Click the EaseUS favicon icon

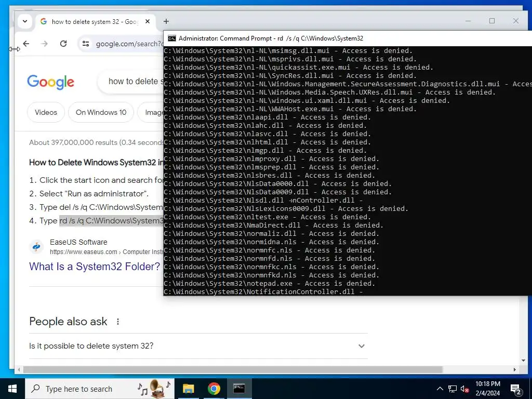point(36,247)
